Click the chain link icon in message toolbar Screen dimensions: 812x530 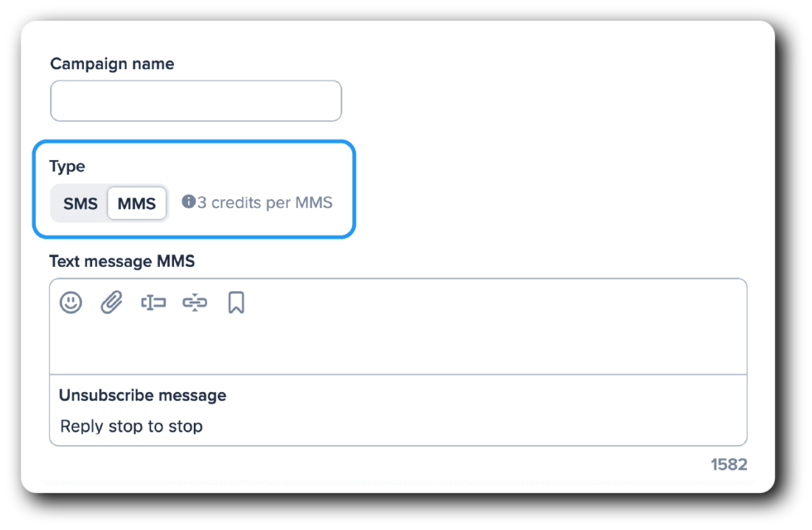click(x=195, y=301)
